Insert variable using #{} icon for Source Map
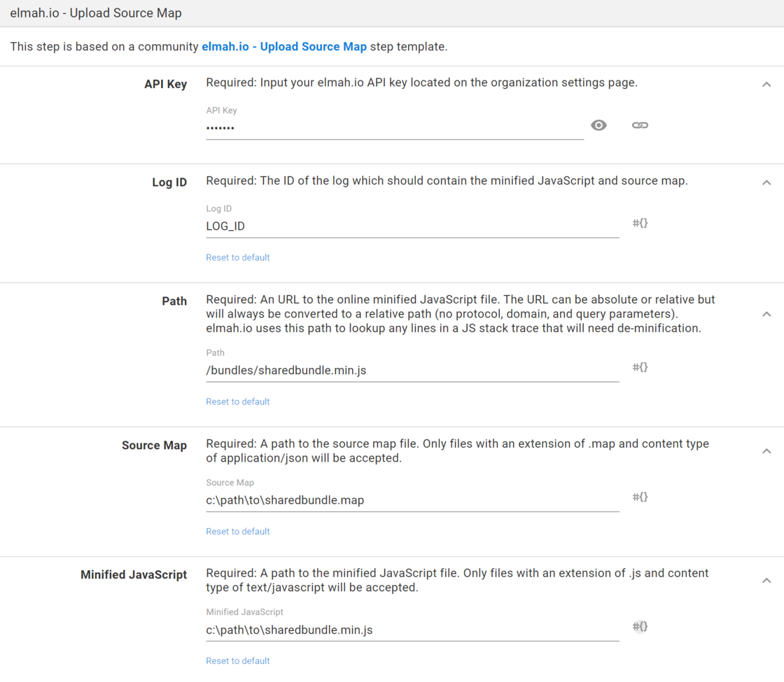This screenshot has height=682, width=784. (x=640, y=497)
